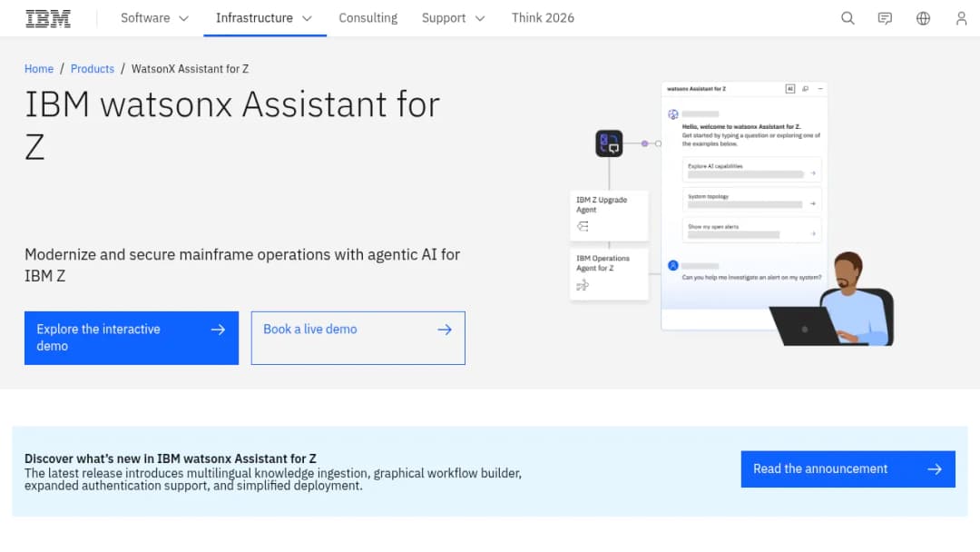Image resolution: width=980 pixels, height=552 pixels.
Task: Click the IBM Z Upgrade Agent card
Action: [609, 215]
